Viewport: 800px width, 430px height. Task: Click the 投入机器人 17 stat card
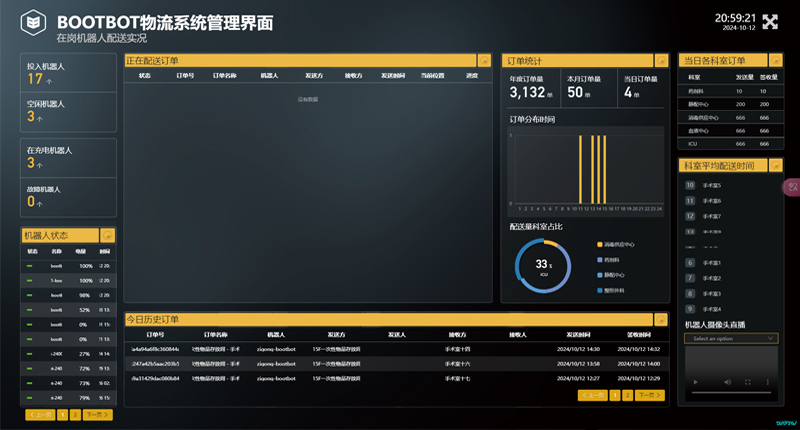(x=68, y=72)
